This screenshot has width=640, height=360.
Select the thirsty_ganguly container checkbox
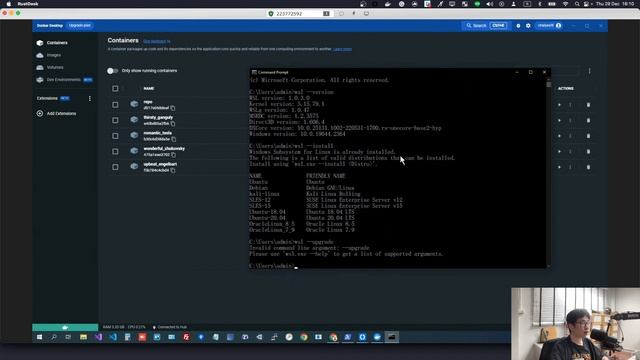[115, 120]
